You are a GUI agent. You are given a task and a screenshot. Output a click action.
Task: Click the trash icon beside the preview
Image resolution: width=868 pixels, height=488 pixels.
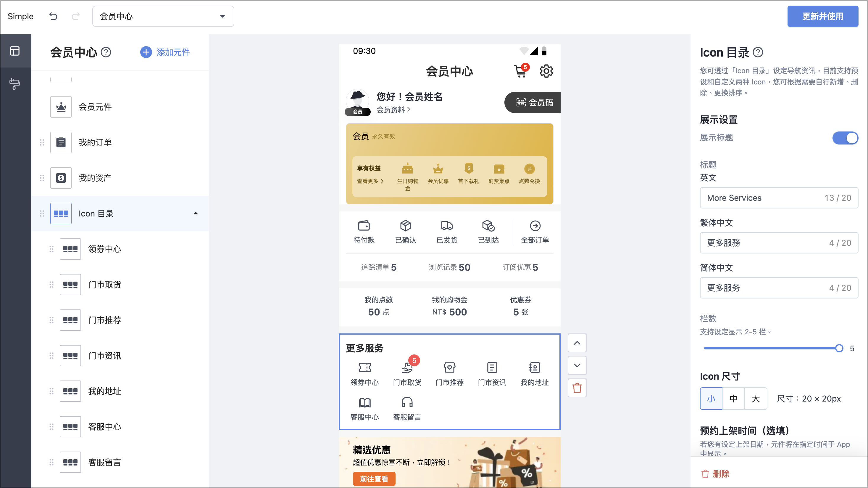tap(577, 388)
